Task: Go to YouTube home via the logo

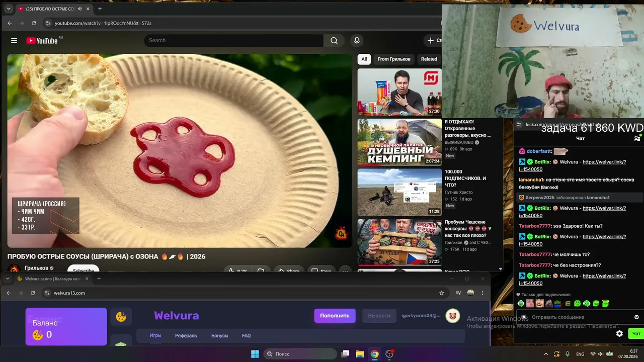Action: coord(42,41)
